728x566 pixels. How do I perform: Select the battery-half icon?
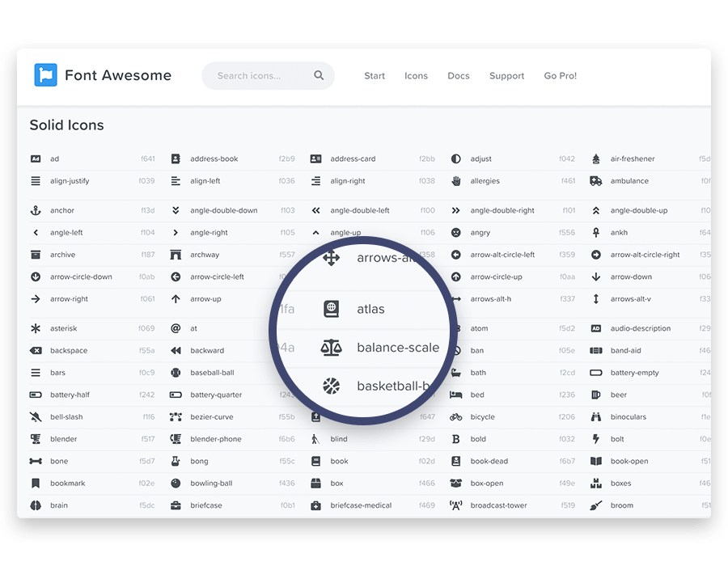point(36,395)
